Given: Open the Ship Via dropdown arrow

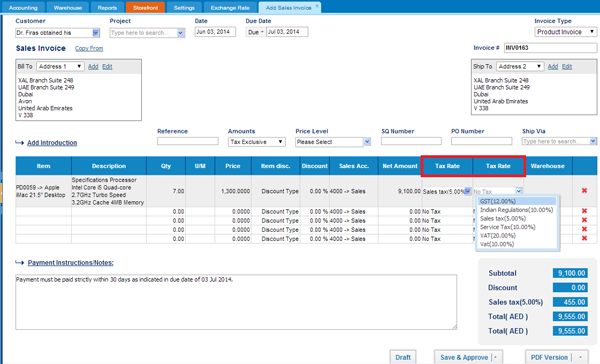Looking at the screenshot, I should tap(593, 142).
